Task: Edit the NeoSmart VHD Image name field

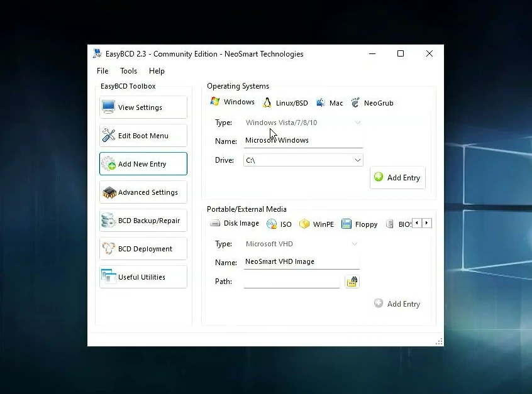Action: 302,262
